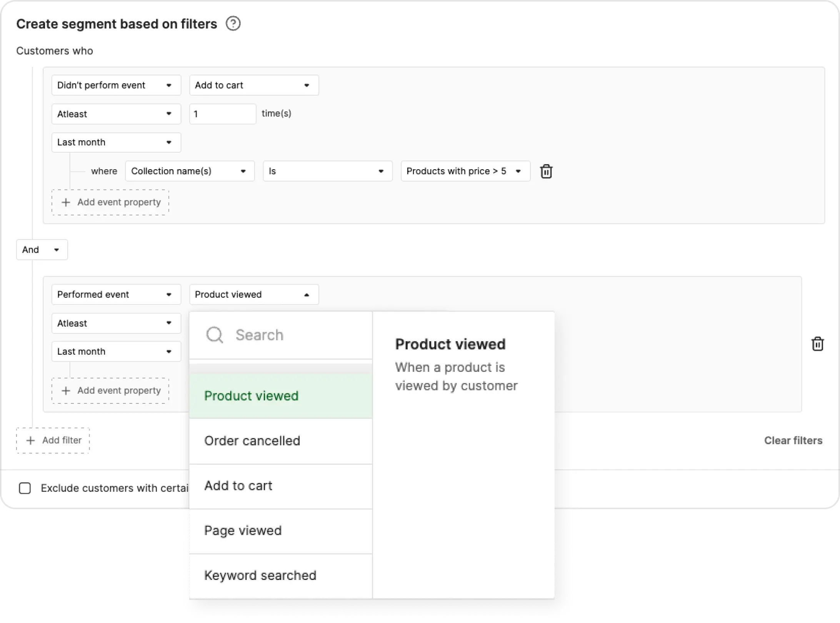Screen dimensions: 840x623
Task: Click plus icon in Add filter
Action: pos(30,440)
